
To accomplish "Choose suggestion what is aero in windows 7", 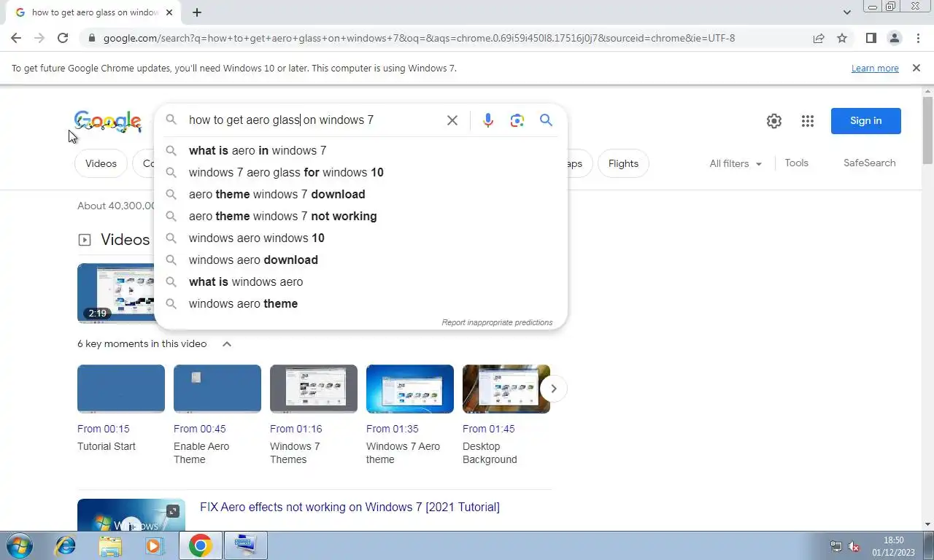I will tap(360, 150).
